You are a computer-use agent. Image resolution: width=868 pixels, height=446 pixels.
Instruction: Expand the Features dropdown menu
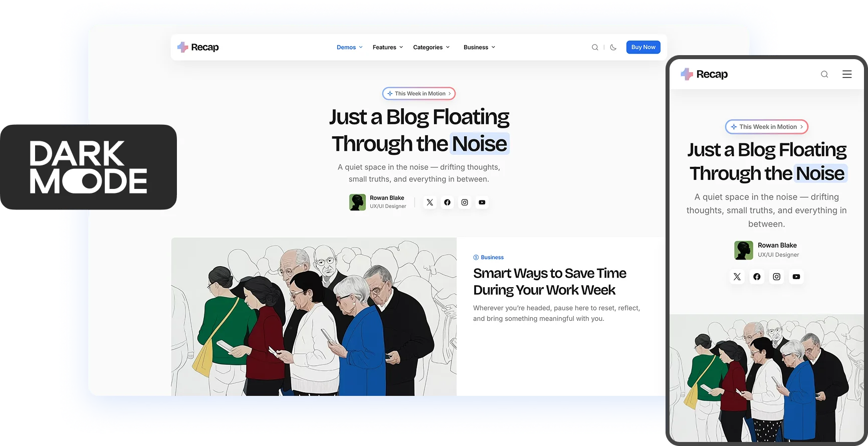(x=387, y=48)
